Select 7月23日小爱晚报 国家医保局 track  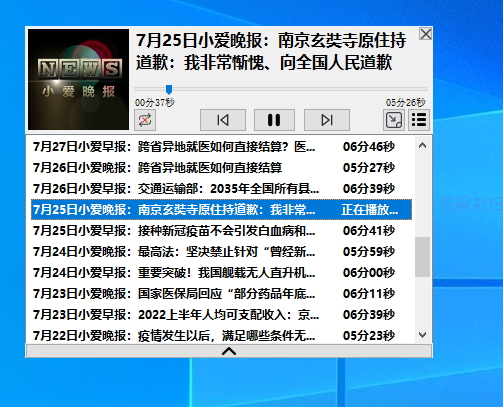pyautogui.click(x=221, y=294)
